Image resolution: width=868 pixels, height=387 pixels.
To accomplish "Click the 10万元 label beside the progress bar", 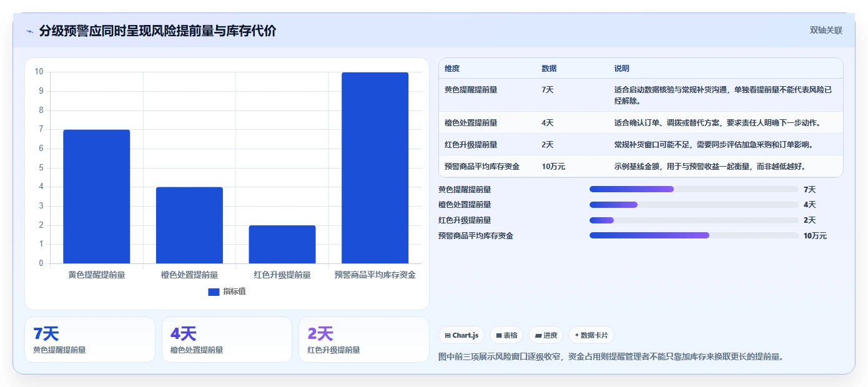I will point(815,236).
